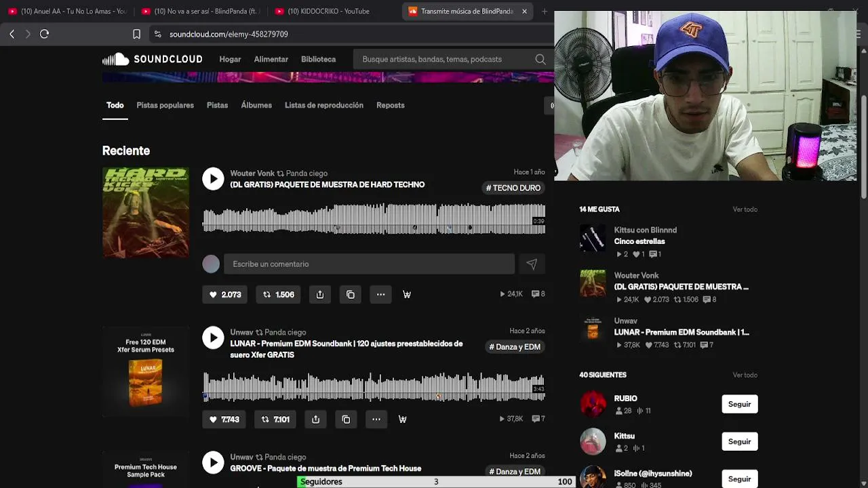Copy link of the LUNAR track

coord(346,420)
